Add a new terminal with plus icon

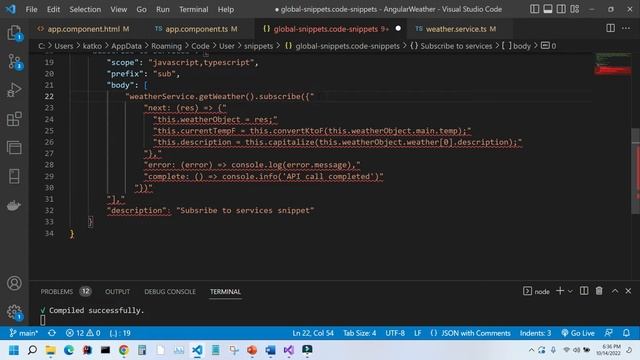point(560,291)
